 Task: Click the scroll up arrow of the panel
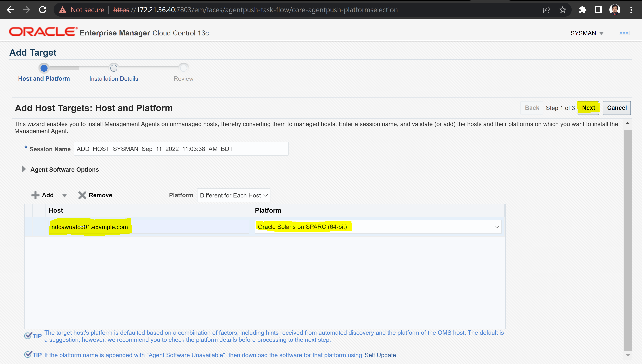[627, 123]
